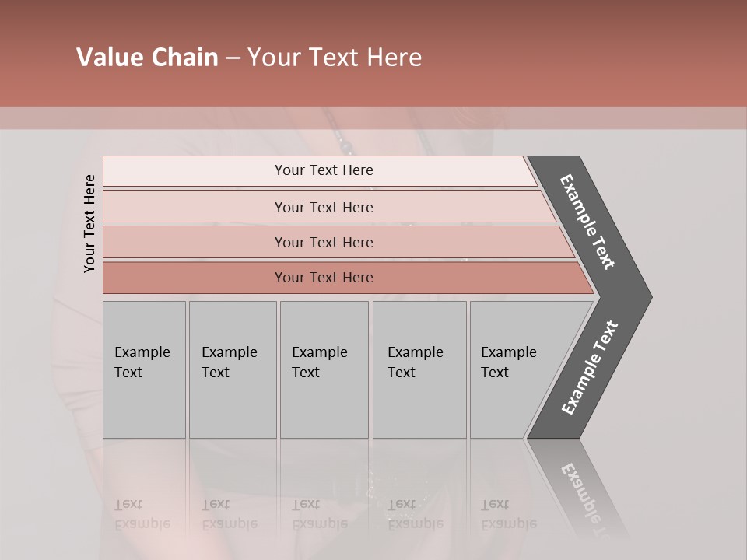The width and height of the screenshot is (747, 560).
Task: Pick the darkest red "Your Text Here" bar
Action: tap(348, 278)
